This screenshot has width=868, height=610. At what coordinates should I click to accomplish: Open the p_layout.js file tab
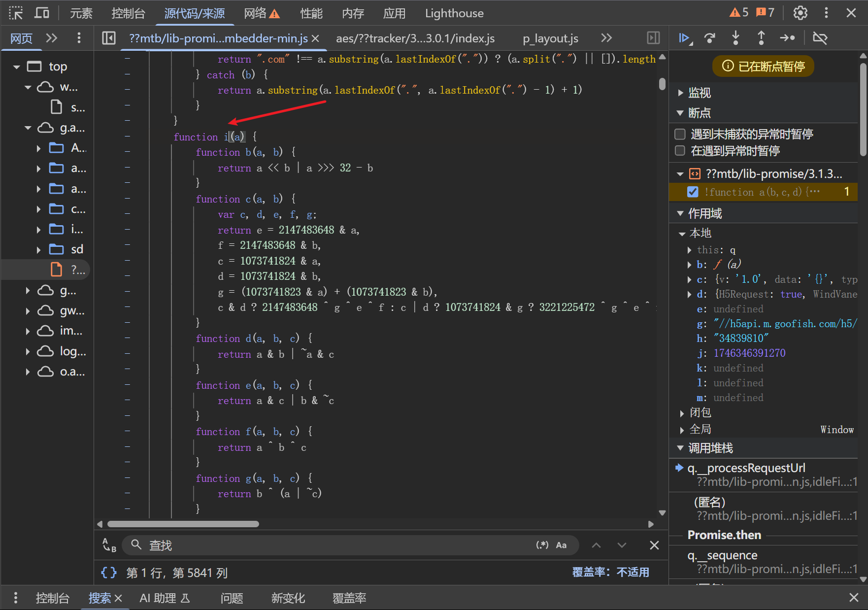point(550,38)
